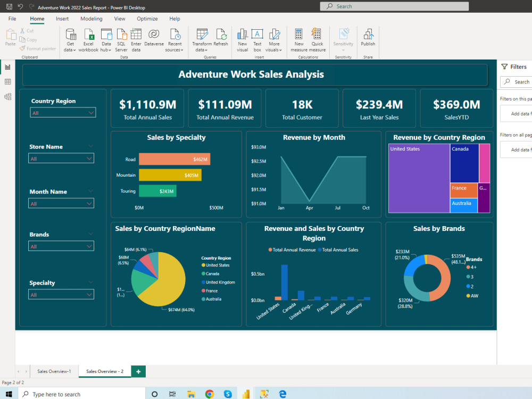Open the Data hub
Screen dimensions: 532x399
pyautogui.click(x=106, y=40)
